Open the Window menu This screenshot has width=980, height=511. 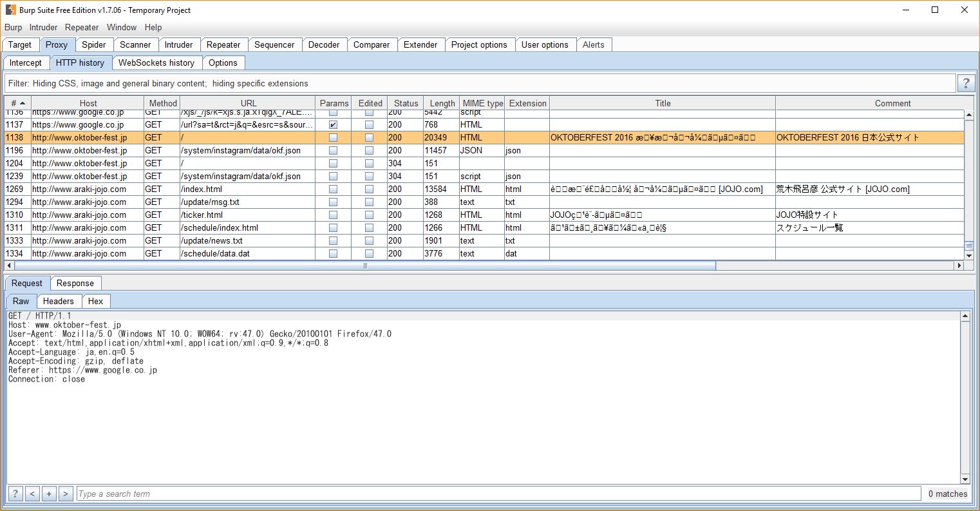coord(122,27)
